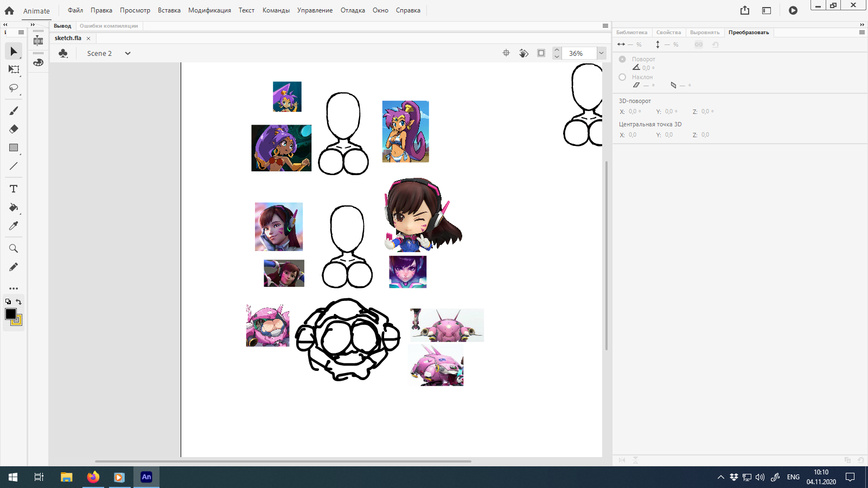This screenshot has width=868, height=488.
Task: Close the sketch.fla document tab
Action: [88, 38]
